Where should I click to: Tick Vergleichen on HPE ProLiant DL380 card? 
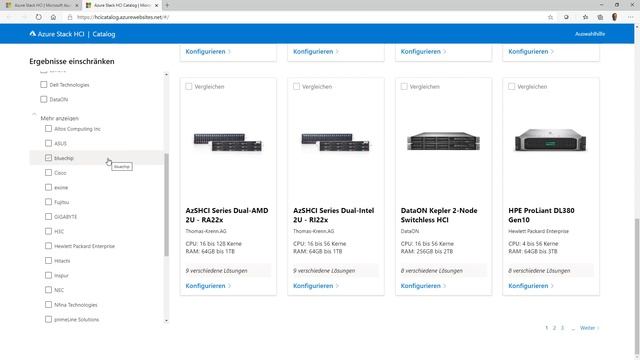click(x=511, y=86)
